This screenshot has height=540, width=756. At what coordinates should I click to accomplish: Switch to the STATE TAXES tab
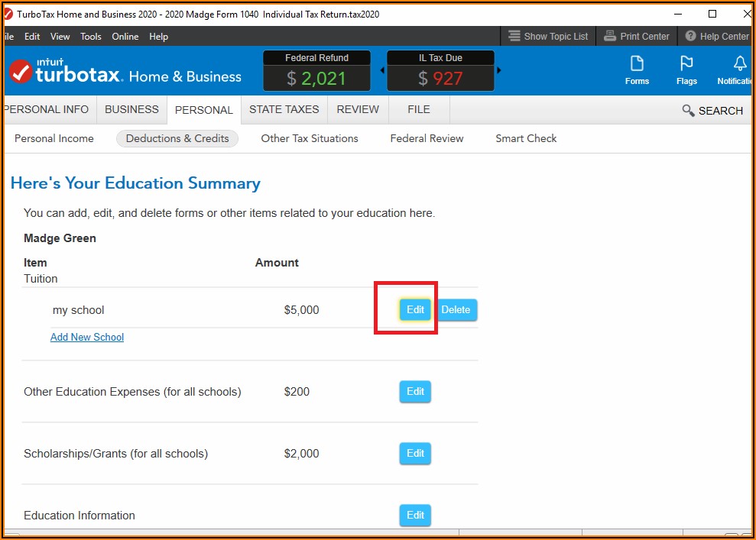coord(284,109)
